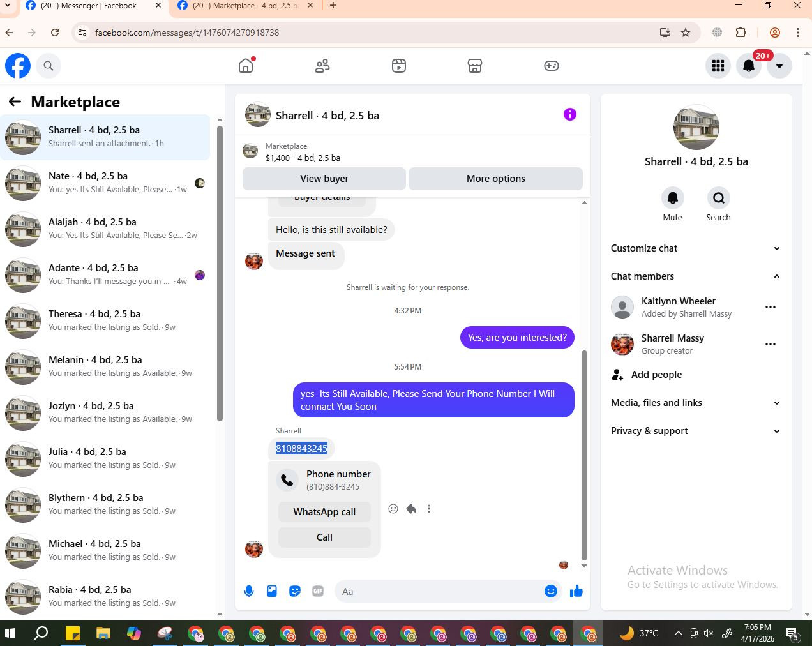The height and width of the screenshot is (646, 812).
Task: Open Windows taskbar search
Action: point(41,633)
